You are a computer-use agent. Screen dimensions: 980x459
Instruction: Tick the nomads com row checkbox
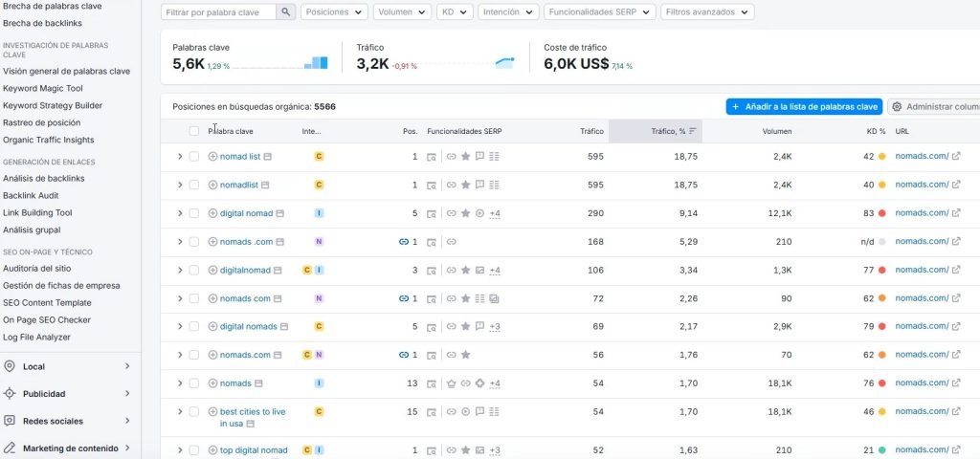193,298
